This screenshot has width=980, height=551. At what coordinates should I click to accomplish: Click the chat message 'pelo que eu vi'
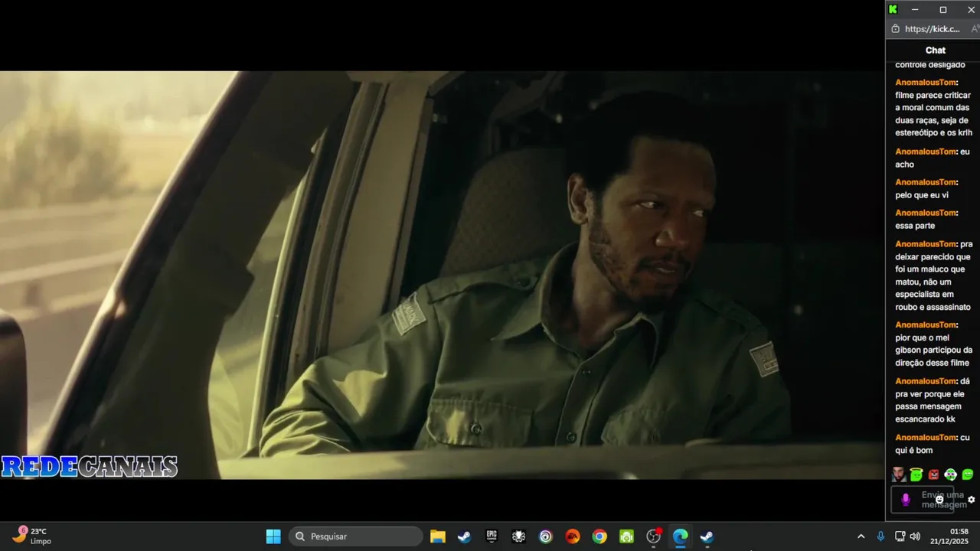pyautogui.click(x=927, y=188)
